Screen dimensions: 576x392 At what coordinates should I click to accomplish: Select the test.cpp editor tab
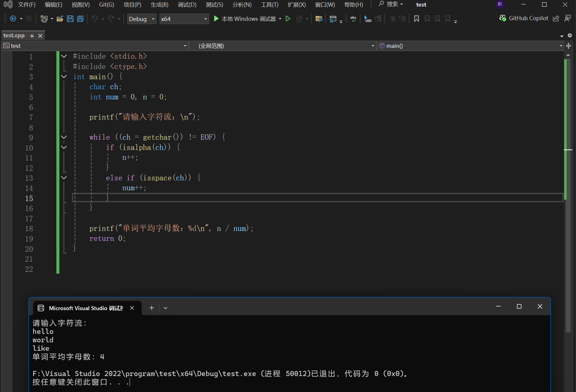tap(14, 36)
